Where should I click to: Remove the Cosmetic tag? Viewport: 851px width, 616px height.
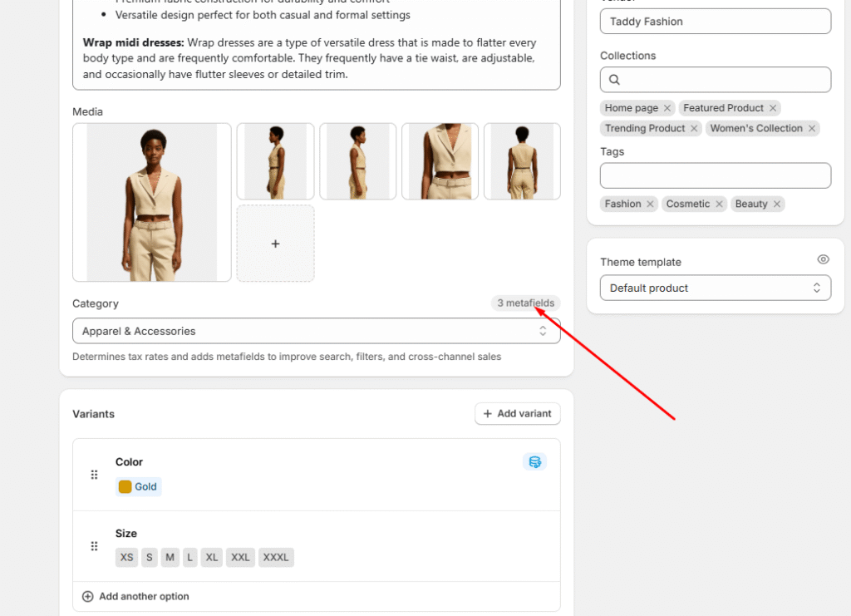coord(719,204)
